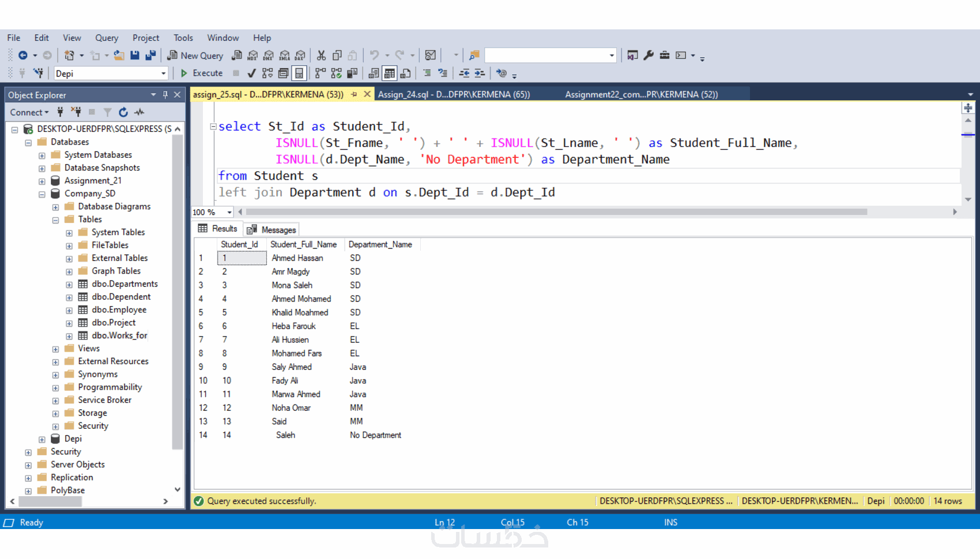The height and width of the screenshot is (559, 980).
Task: Switch to the Assign_24.sql tab
Action: pos(454,95)
